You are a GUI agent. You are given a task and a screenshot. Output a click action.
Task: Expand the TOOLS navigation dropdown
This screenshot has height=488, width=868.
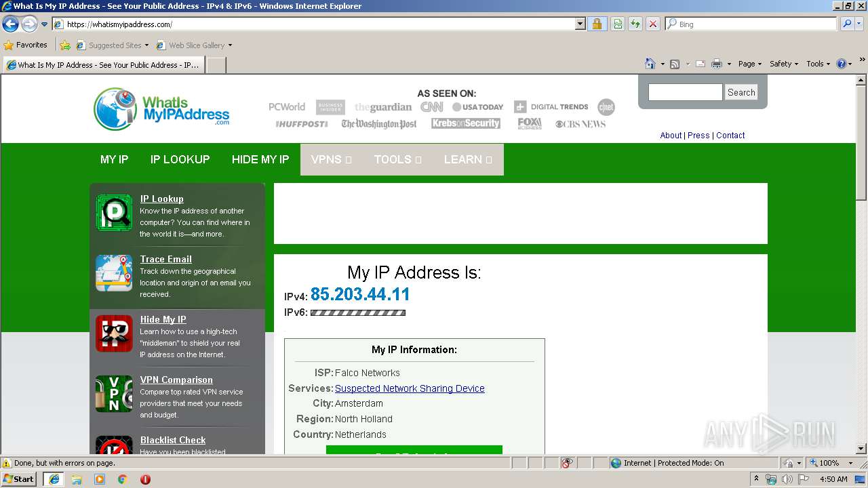(x=397, y=159)
